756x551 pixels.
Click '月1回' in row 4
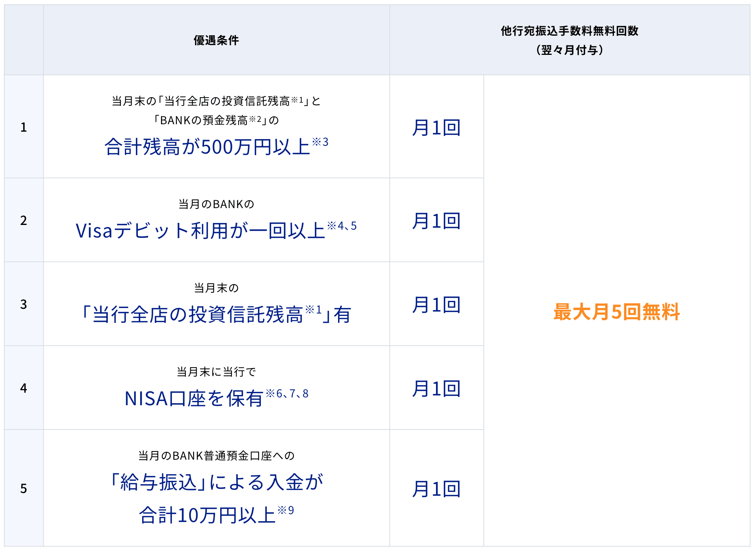point(436,389)
